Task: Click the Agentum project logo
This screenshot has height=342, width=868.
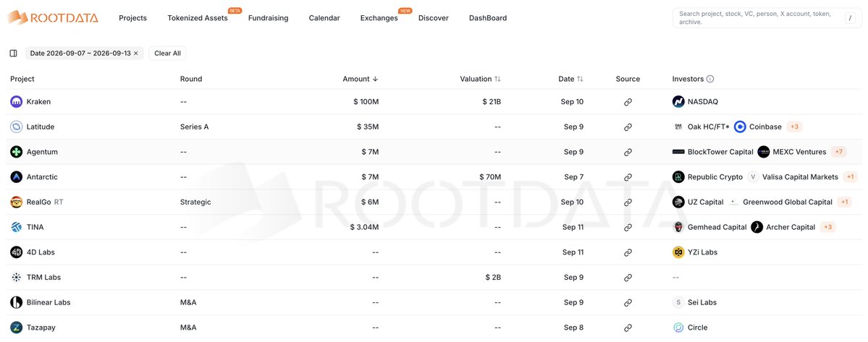Action: [17, 152]
